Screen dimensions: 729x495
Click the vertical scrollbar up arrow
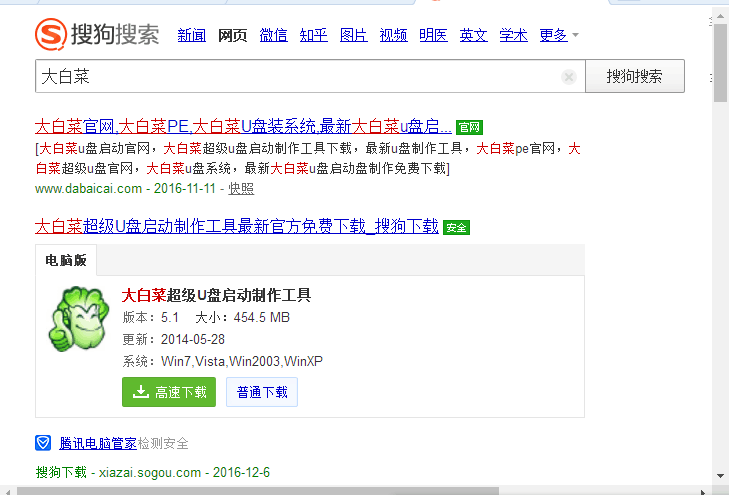coord(720,17)
